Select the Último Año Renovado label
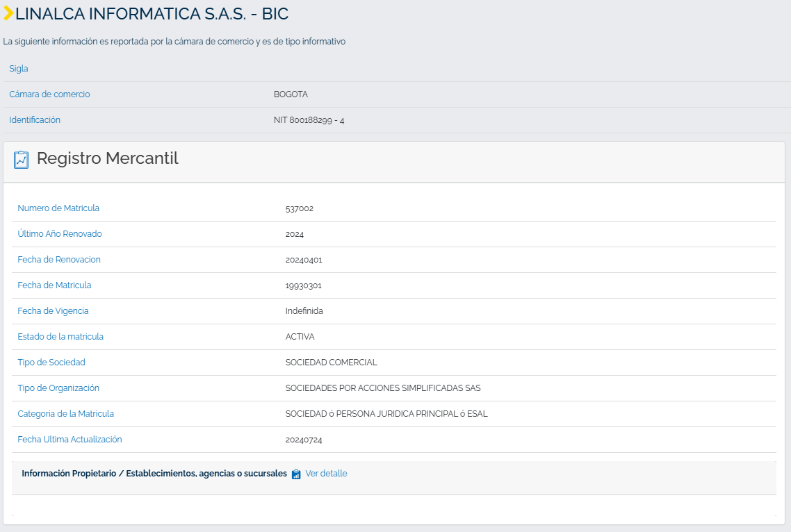 pyautogui.click(x=60, y=234)
